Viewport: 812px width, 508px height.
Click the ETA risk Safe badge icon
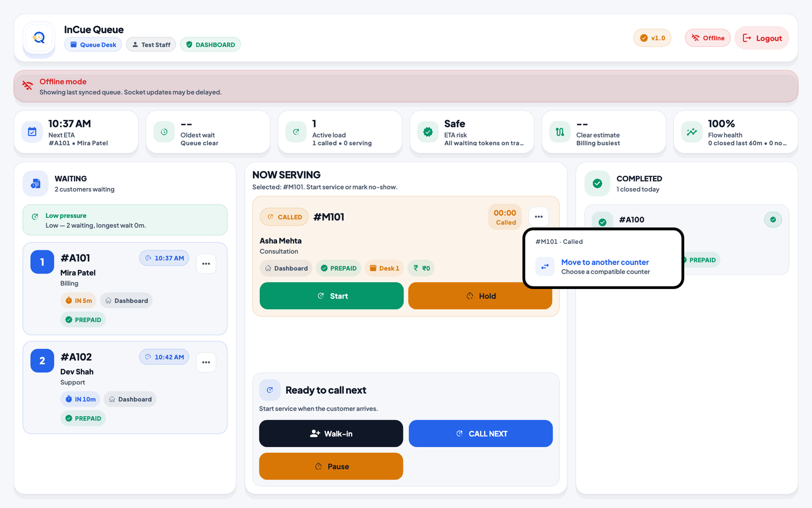click(x=428, y=132)
